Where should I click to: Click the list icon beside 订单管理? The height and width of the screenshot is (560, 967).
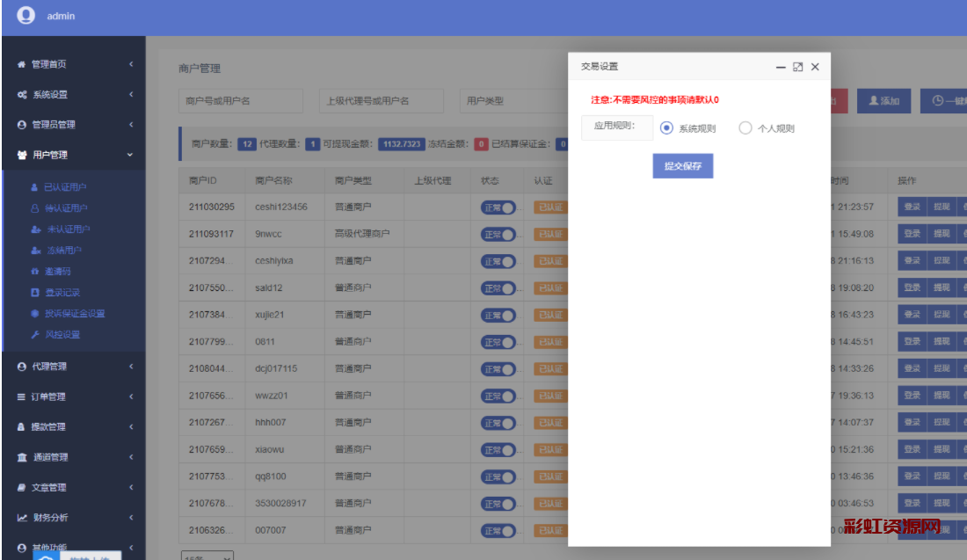click(x=22, y=397)
